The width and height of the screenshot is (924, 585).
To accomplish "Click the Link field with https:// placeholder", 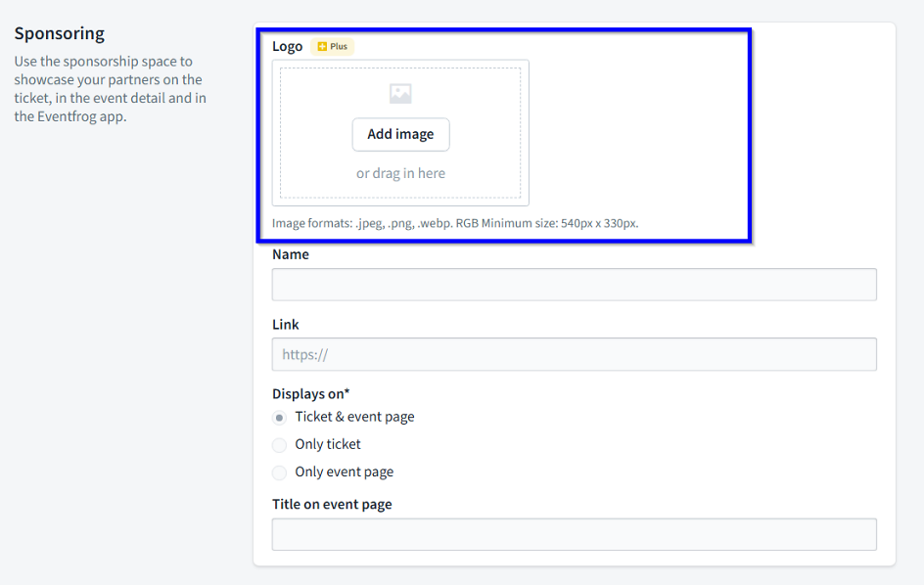I will click(x=574, y=355).
